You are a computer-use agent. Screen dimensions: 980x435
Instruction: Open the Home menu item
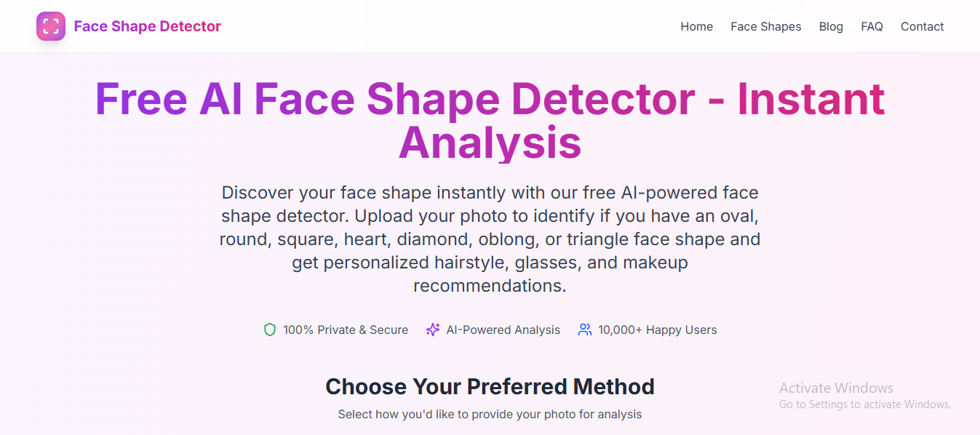point(696,26)
